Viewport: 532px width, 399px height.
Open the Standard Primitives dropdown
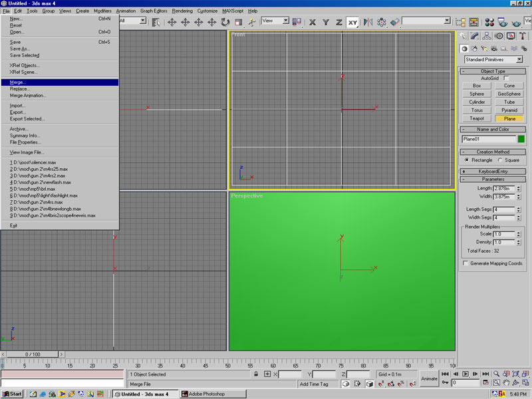492,60
